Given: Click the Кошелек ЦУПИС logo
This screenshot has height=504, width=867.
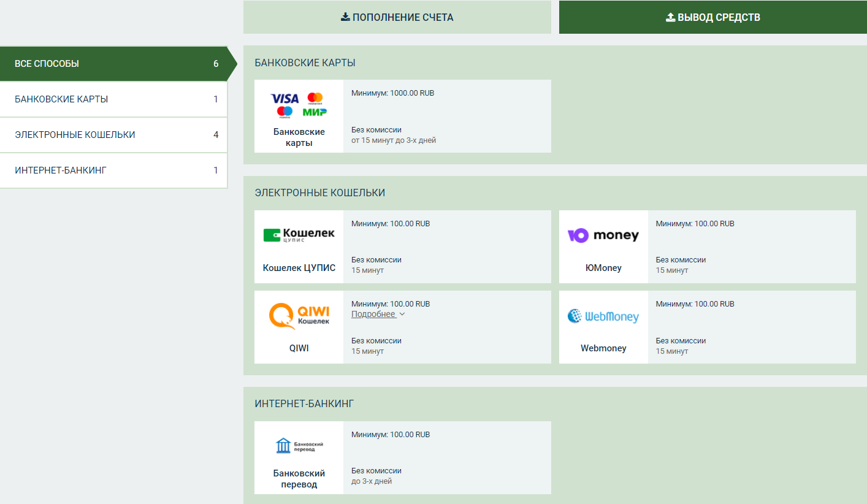Looking at the screenshot, I should tap(299, 235).
